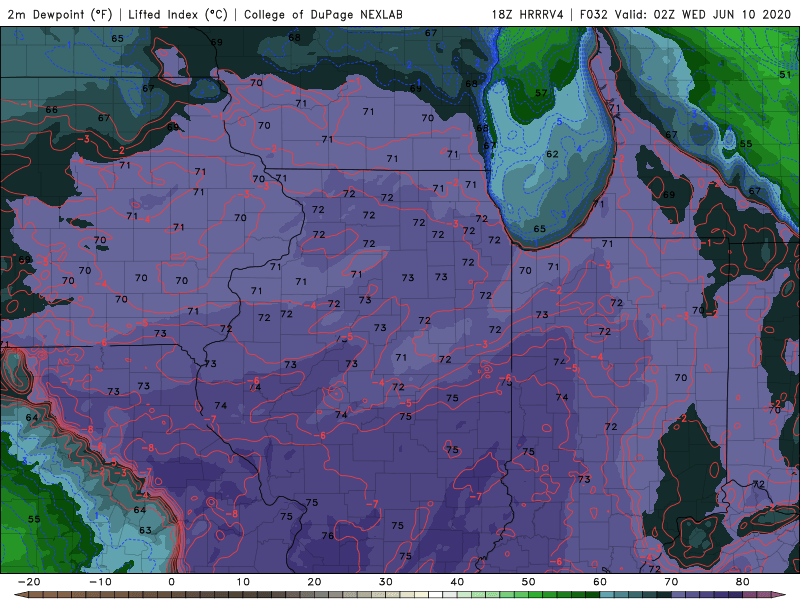Click the 'F032 Valid: 02Z WED JUN 10 2020' text
800x600 pixels.
pyautogui.click(x=685, y=14)
